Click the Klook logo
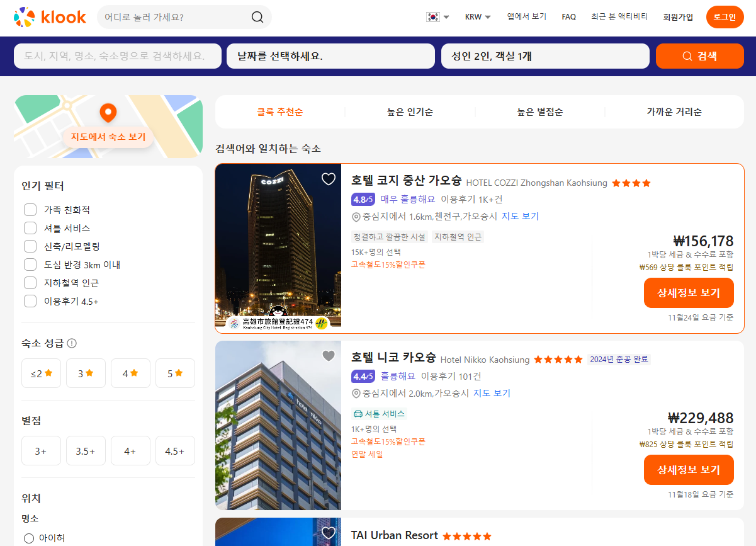Viewport: 756px width, 546px height. tap(50, 17)
